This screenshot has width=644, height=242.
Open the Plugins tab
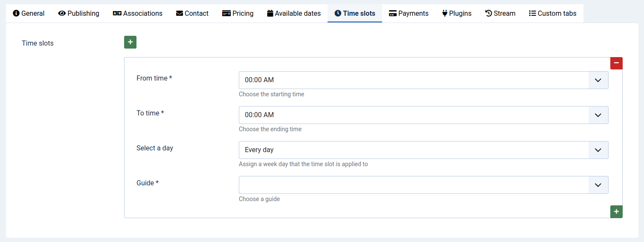tap(456, 13)
